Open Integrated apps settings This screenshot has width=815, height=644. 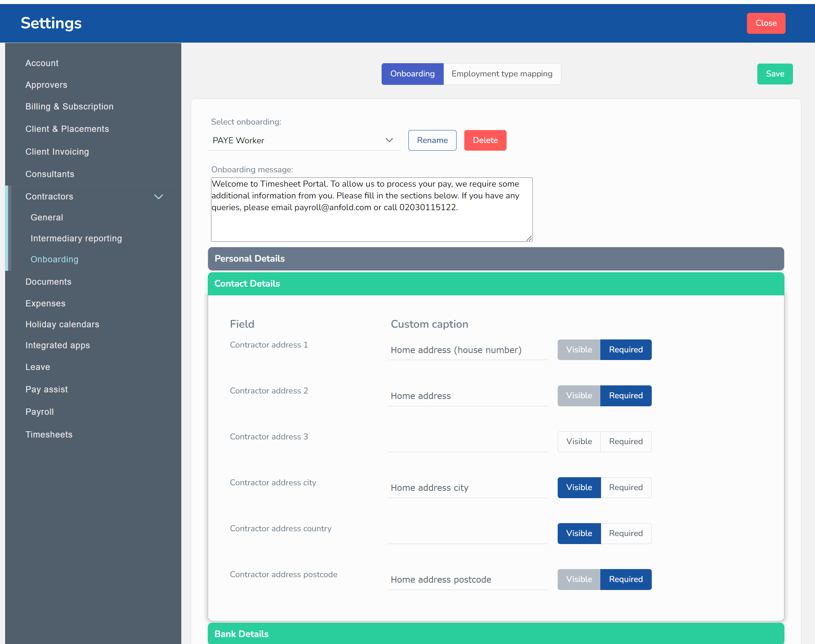(x=57, y=345)
